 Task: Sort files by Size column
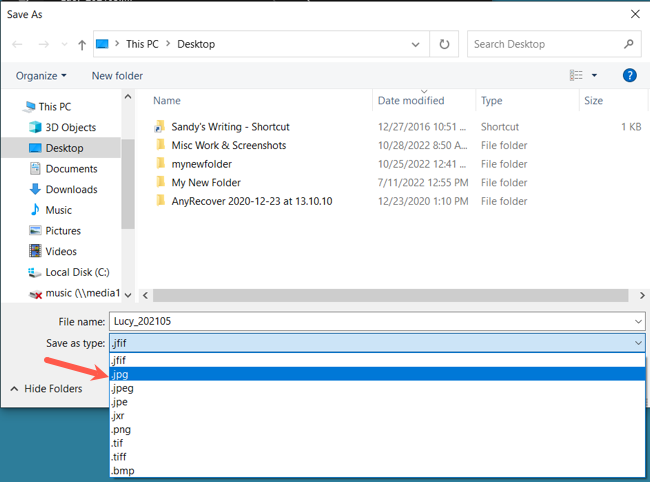593,101
